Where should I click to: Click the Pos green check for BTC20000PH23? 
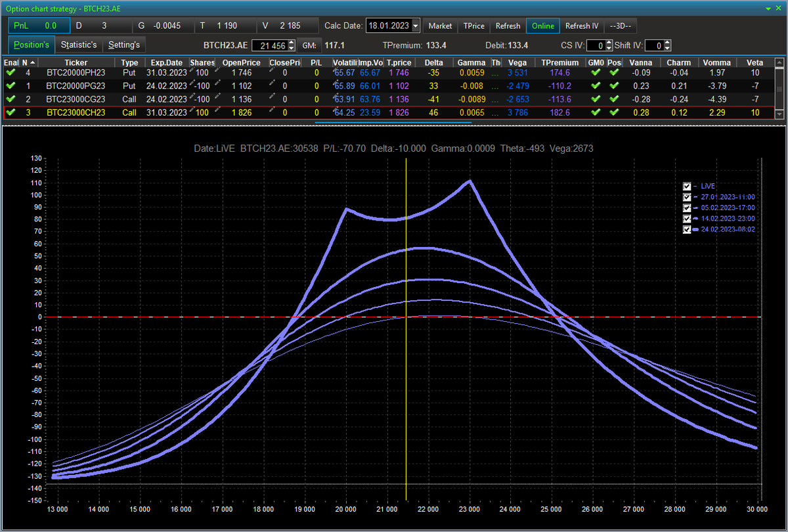(x=613, y=72)
